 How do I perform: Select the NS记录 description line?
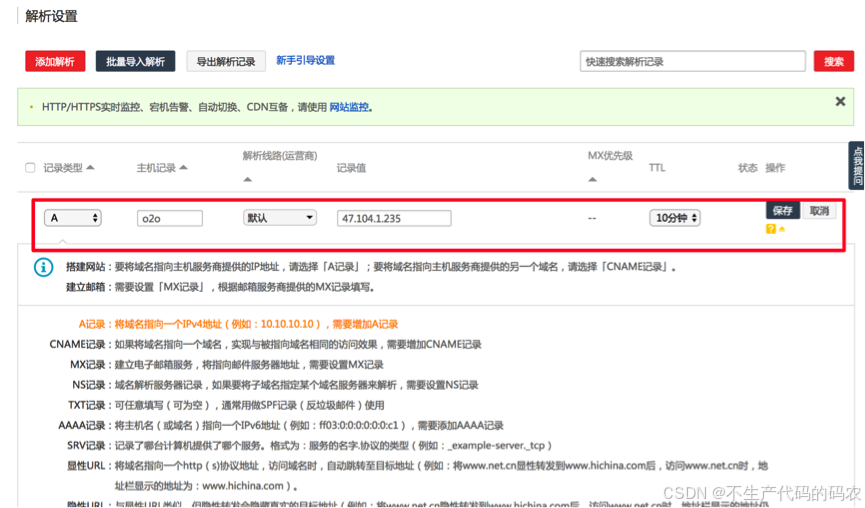click(275, 385)
